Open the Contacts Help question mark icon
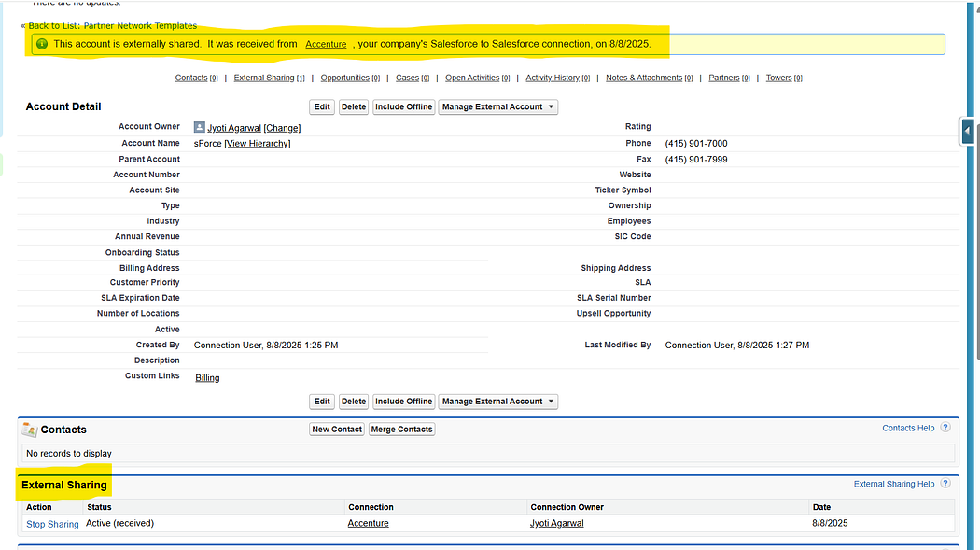Image resolution: width=980 pixels, height=550 pixels. 945,428
